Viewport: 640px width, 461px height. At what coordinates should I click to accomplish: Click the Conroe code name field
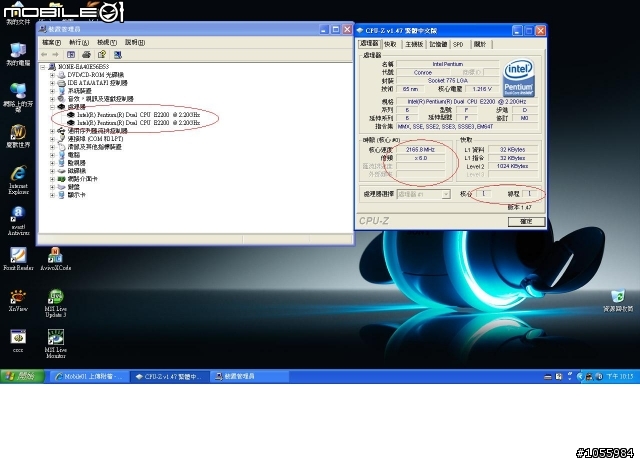pyautogui.click(x=423, y=72)
